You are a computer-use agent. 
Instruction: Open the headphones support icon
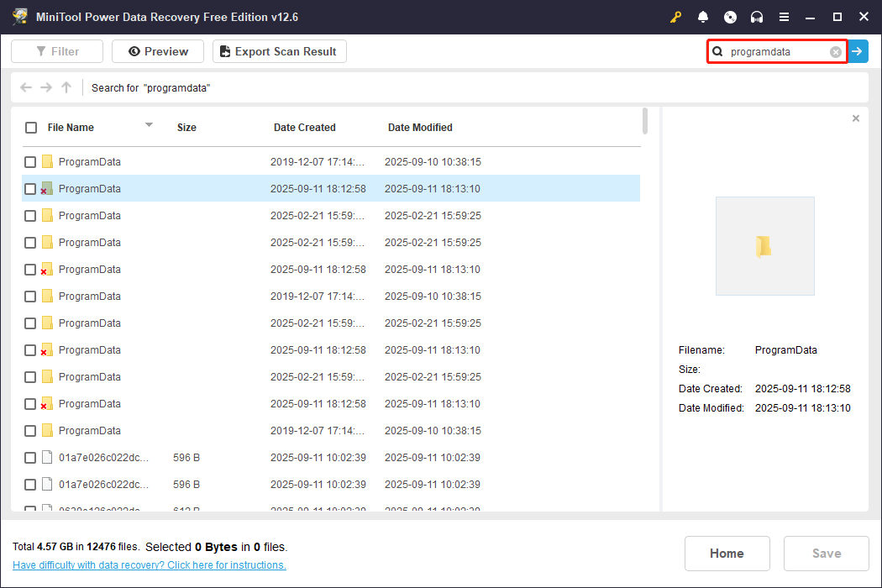point(757,17)
